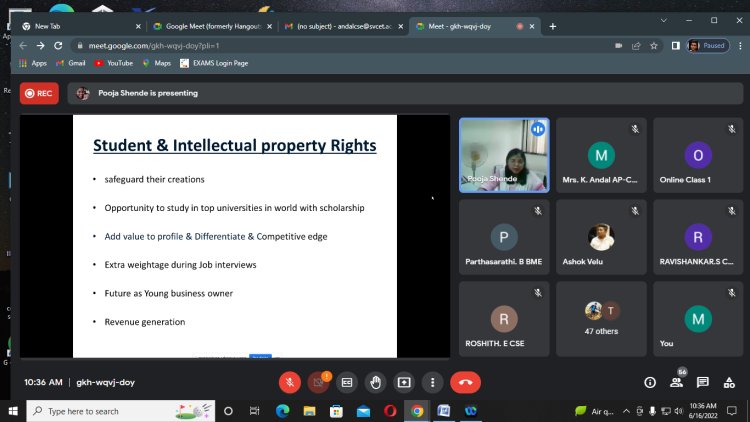The width and height of the screenshot is (750, 422).
Task: Open Chrome three-dot menu
Action: point(740,45)
